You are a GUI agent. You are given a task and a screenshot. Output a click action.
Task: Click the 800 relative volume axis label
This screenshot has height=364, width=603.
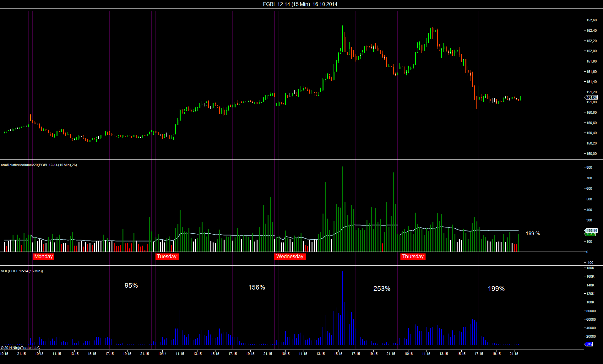pyautogui.click(x=589, y=167)
